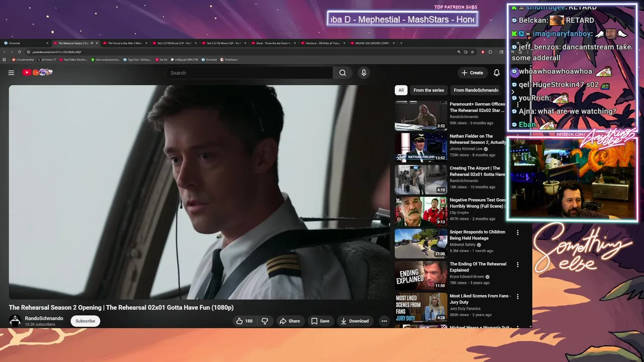Select the From the series chip
The height and width of the screenshot is (362, 644).
(x=429, y=90)
